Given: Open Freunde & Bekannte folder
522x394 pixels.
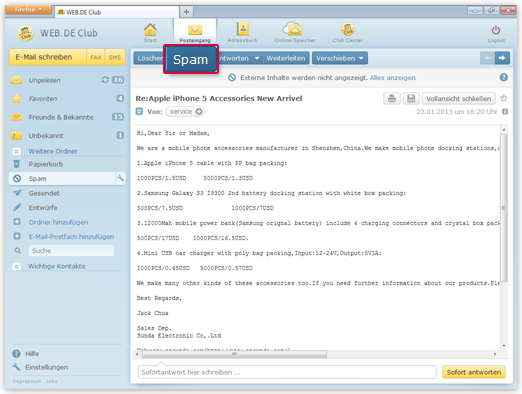Looking at the screenshot, I should 61,117.
